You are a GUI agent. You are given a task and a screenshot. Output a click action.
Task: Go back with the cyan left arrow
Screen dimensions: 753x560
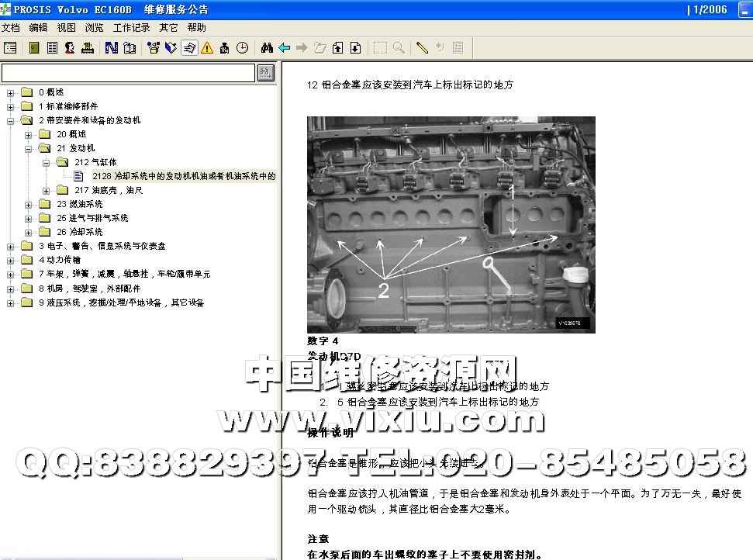(285, 47)
